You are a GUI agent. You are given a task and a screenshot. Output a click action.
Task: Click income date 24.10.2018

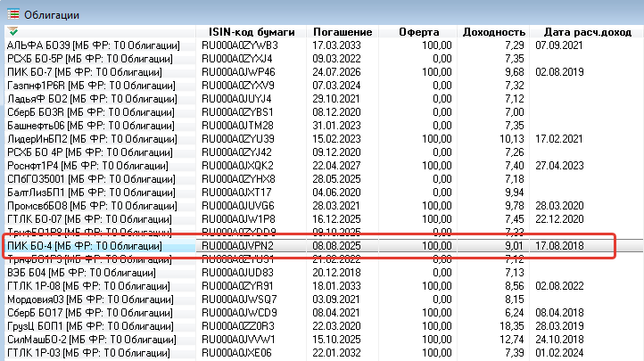[559, 340]
